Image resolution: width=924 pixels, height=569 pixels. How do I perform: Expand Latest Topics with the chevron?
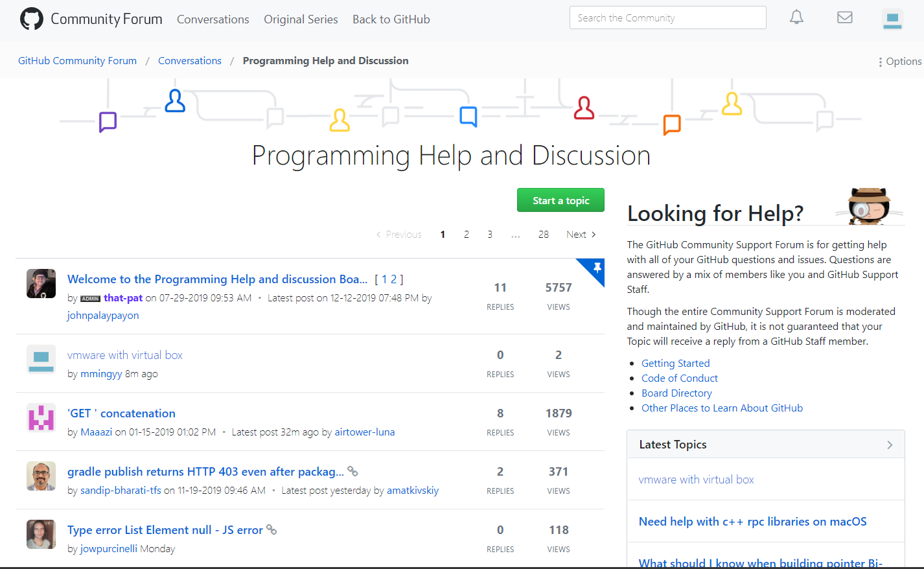(x=890, y=445)
